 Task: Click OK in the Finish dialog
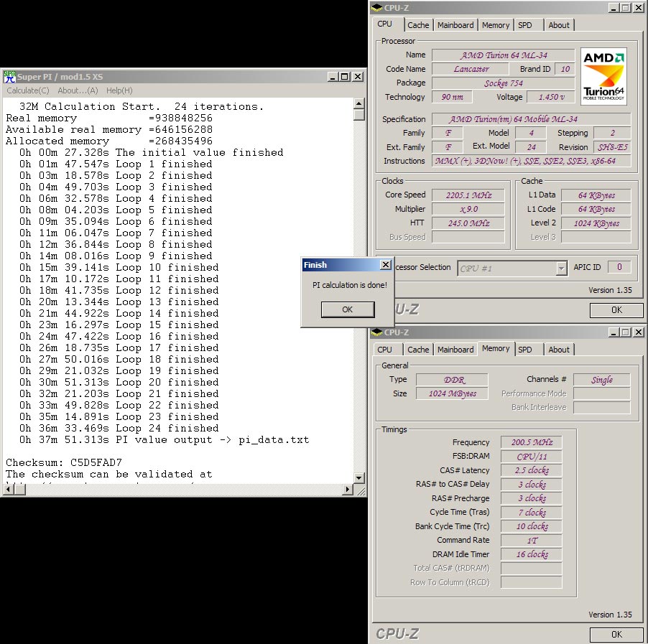[x=348, y=309]
